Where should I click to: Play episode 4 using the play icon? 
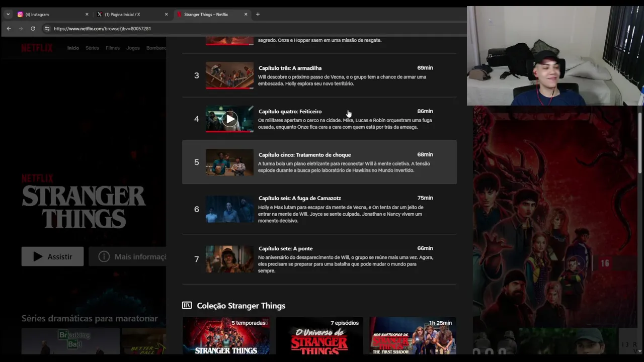229,119
